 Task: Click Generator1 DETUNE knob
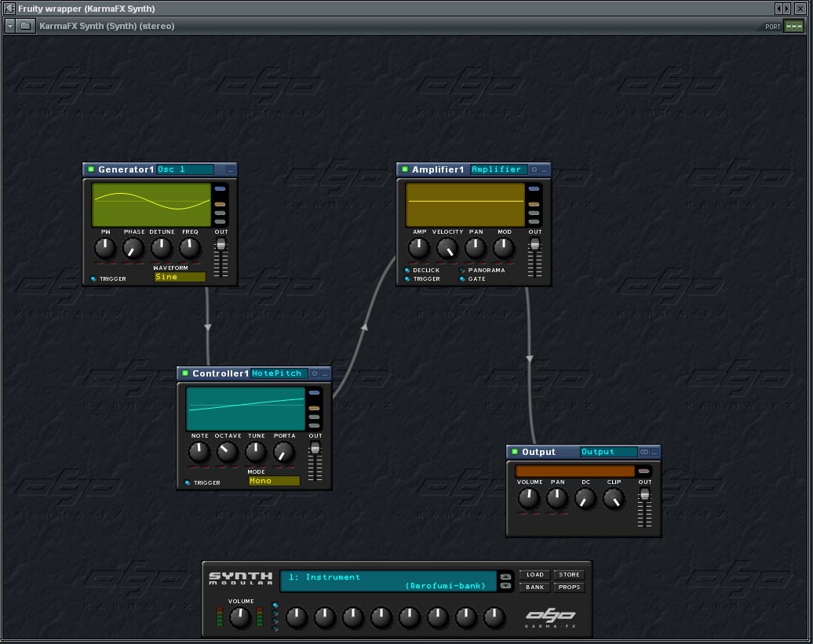coord(162,248)
